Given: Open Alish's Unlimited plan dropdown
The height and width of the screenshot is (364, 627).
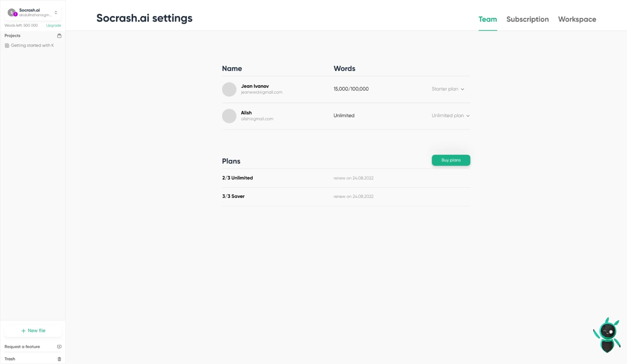Looking at the screenshot, I should [x=450, y=116].
